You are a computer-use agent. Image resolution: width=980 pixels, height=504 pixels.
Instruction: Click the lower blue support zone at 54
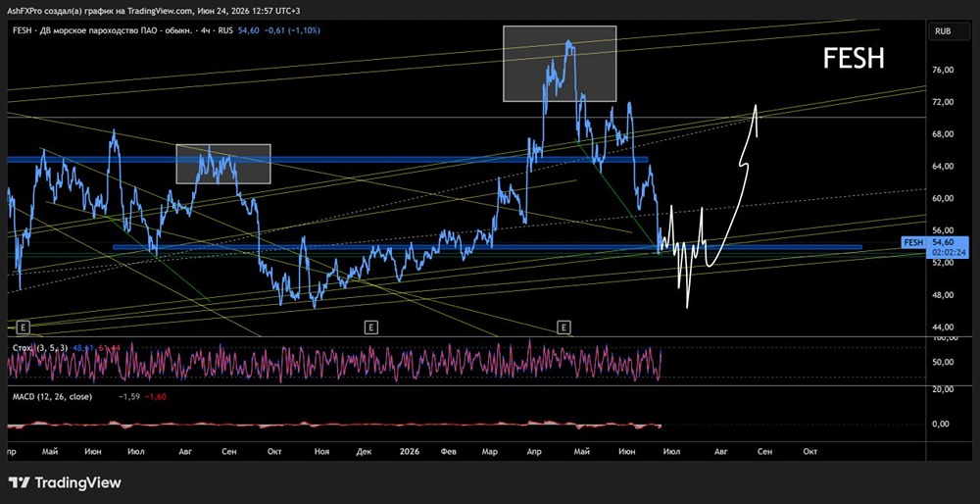coord(487,247)
